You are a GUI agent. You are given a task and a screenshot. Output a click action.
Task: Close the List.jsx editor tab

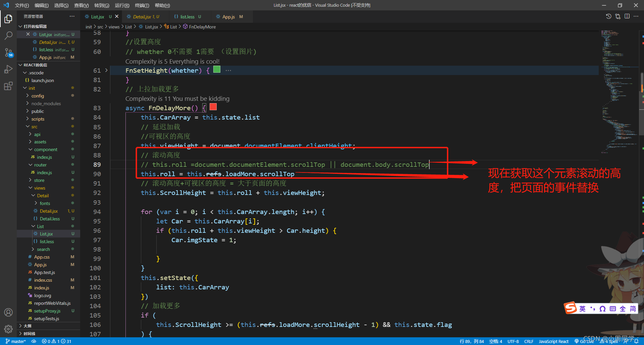click(117, 16)
